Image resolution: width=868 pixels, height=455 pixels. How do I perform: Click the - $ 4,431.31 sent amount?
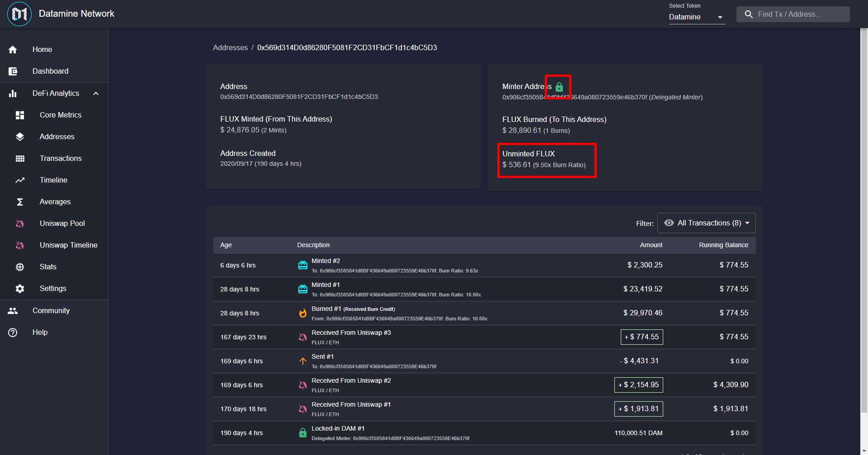(639, 361)
